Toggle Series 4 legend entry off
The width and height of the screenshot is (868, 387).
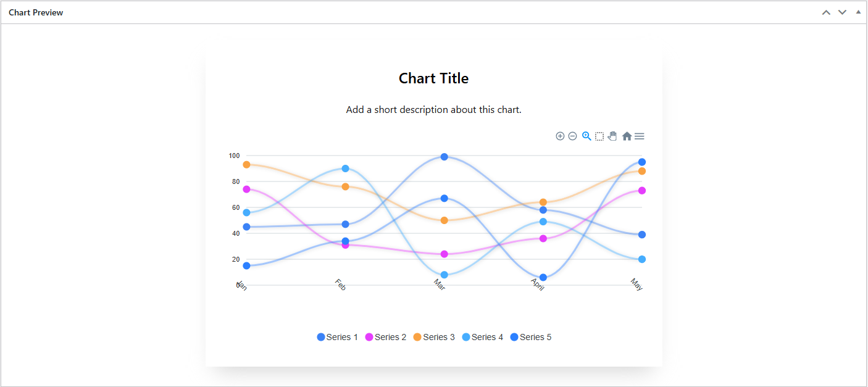tap(482, 337)
